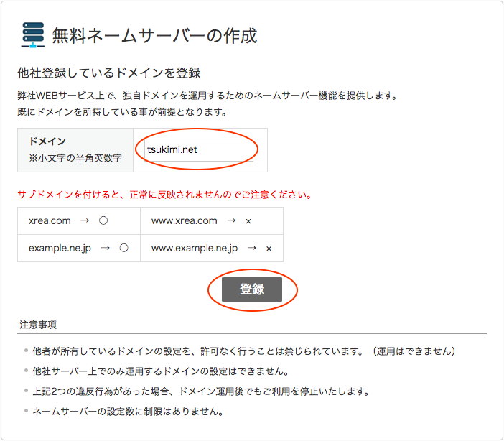The width and height of the screenshot is (504, 441).
Task: Click the 注意事項 section heading
Action: pos(38,325)
